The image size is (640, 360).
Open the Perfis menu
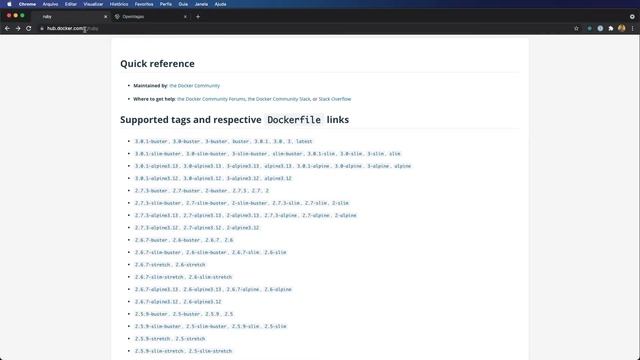pyautogui.click(x=166, y=4)
